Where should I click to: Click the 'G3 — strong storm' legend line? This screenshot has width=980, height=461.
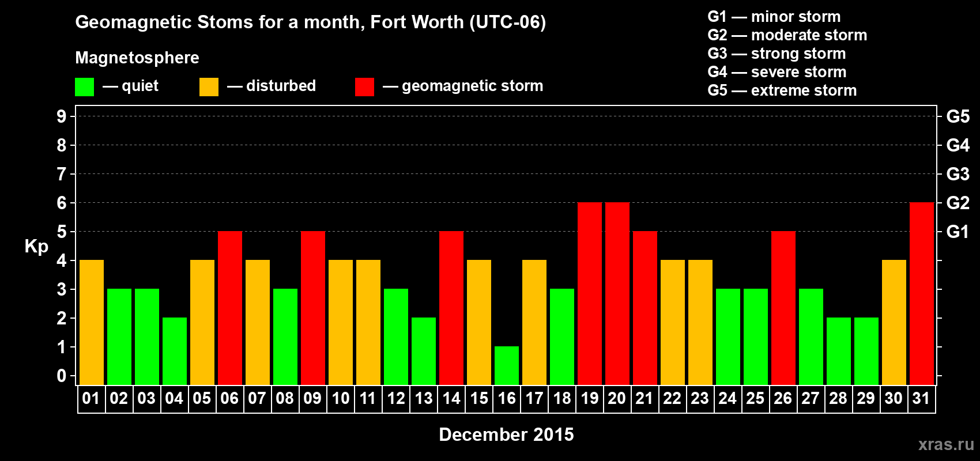777,54
